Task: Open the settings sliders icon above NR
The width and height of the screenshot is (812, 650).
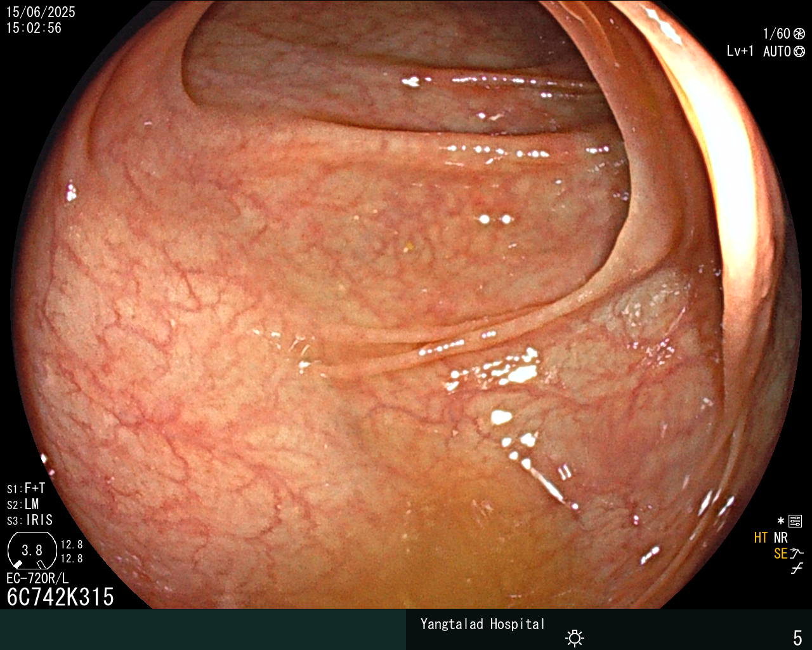Action: [796, 522]
